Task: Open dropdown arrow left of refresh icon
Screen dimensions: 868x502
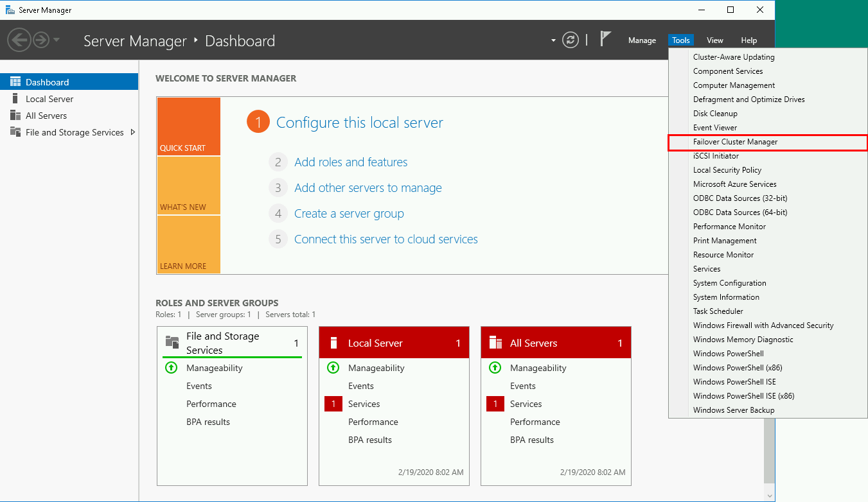Action: (553, 40)
